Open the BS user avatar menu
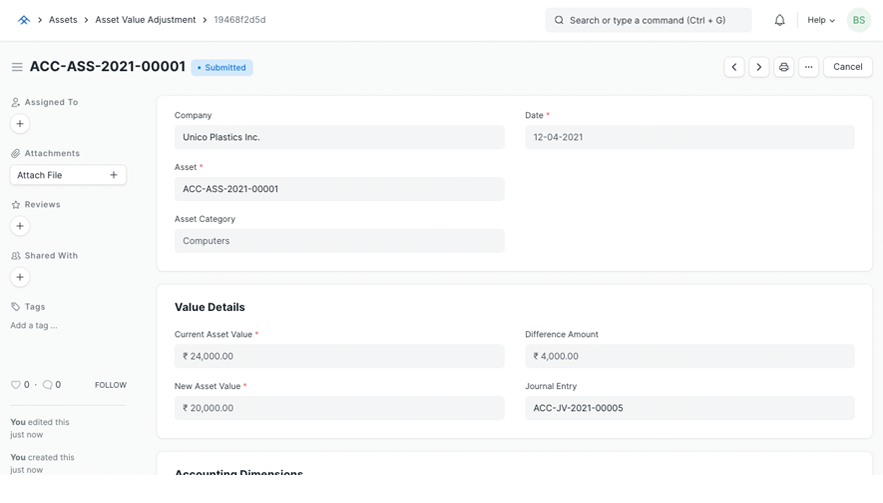Screen dimensions: 883x503 (x=858, y=20)
